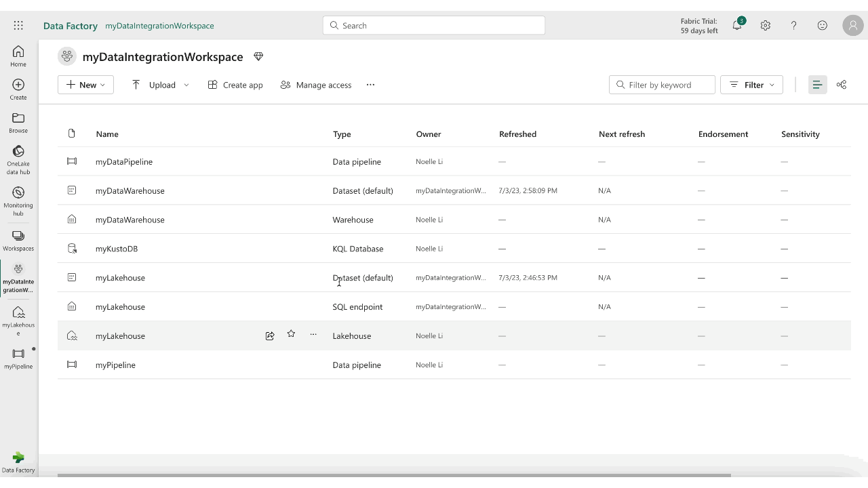This screenshot has width=868, height=488.
Task: Open the Data Factory experience switcher
Action: (18, 462)
